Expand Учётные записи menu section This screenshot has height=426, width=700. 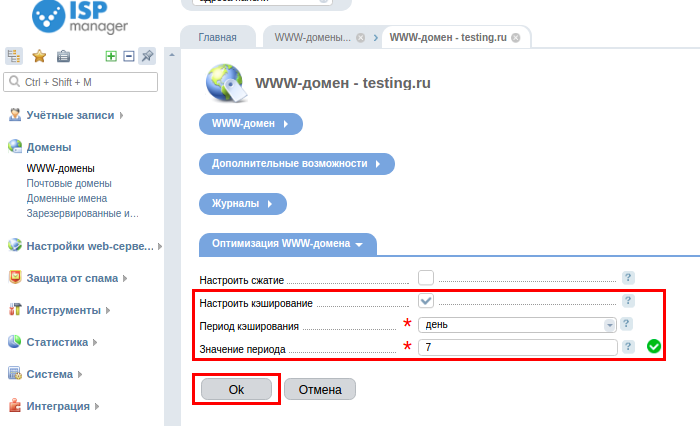(x=70, y=115)
